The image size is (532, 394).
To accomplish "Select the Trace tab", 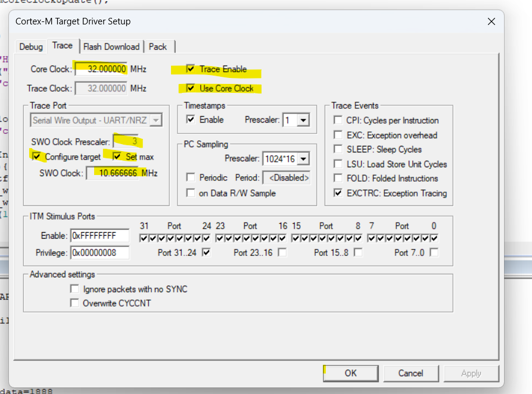I will pos(63,46).
